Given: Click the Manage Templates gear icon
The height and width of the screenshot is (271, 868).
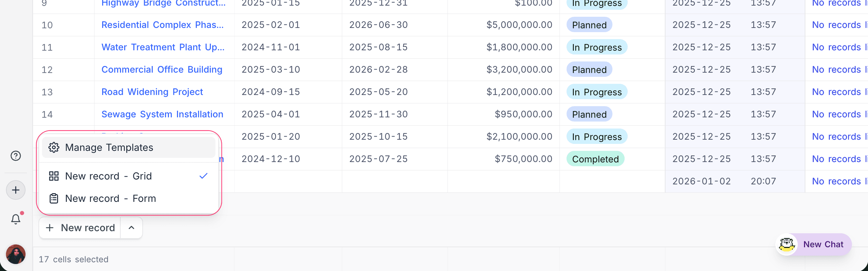Looking at the screenshot, I should pyautogui.click(x=54, y=147).
